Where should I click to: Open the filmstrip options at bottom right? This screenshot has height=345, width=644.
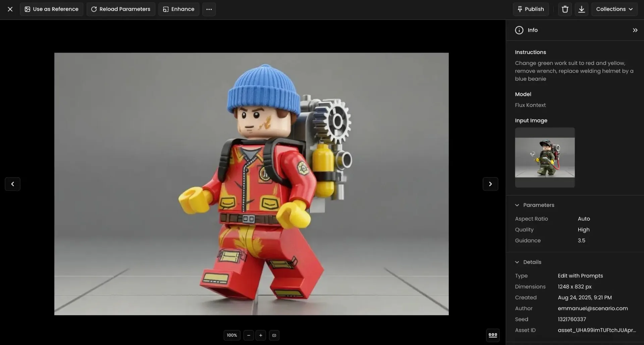point(492,335)
